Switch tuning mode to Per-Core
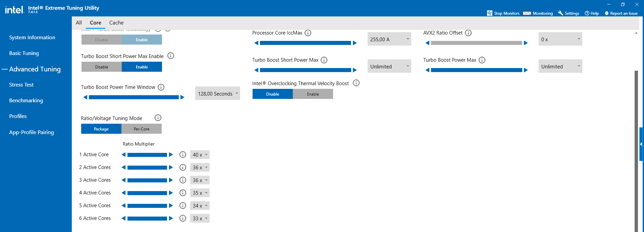Image resolution: width=644 pixels, height=232 pixels. (x=141, y=129)
